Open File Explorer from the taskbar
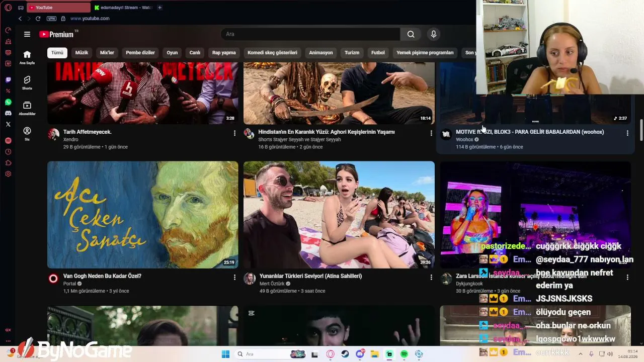Viewport: 644px width, 362px height. pyautogui.click(x=375, y=354)
